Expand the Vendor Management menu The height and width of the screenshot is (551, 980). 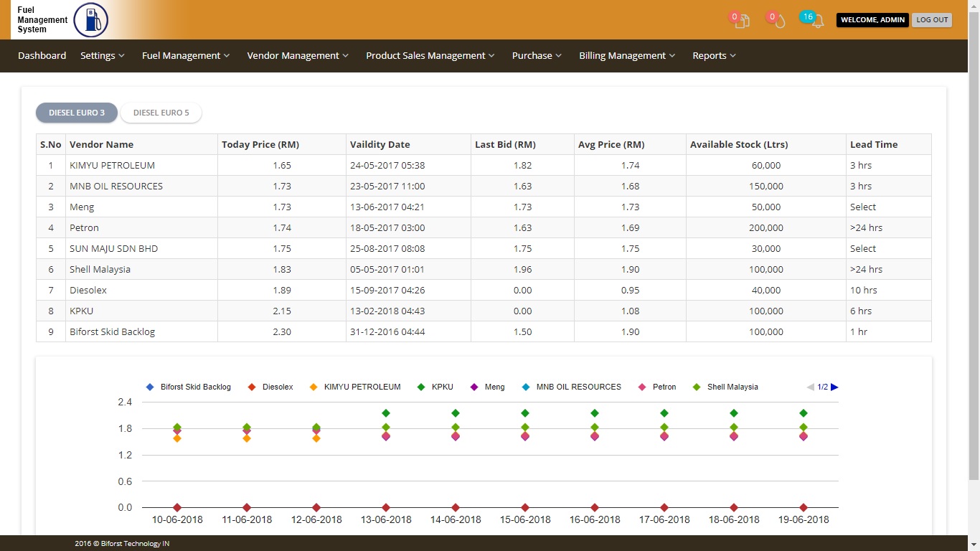click(x=298, y=56)
